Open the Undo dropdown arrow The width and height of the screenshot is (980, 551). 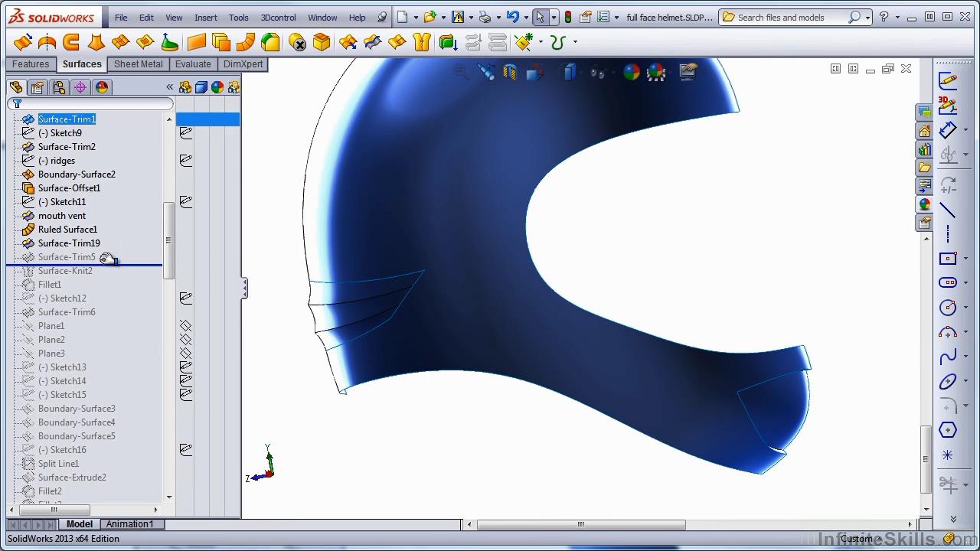click(526, 17)
